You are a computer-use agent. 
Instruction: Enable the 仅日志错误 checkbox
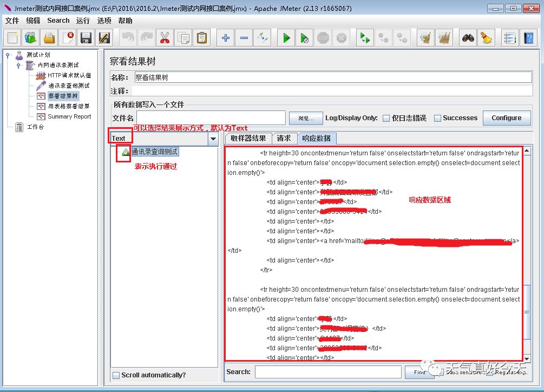click(x=386, y=118)
